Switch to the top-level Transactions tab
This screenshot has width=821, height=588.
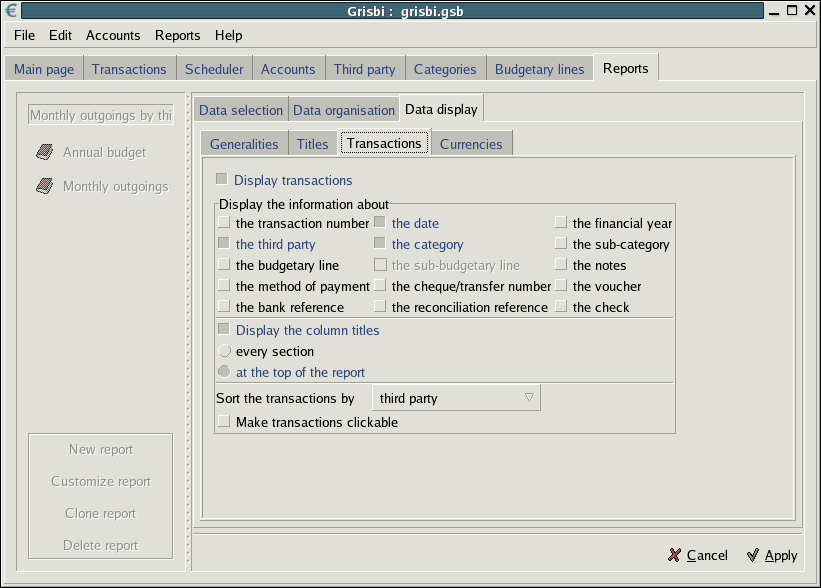click(x=129, y=69)
